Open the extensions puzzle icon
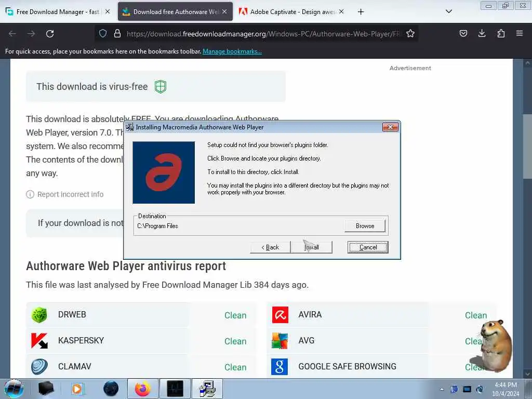This screenshot has height=399, width=532. click(x=501, y=33)
